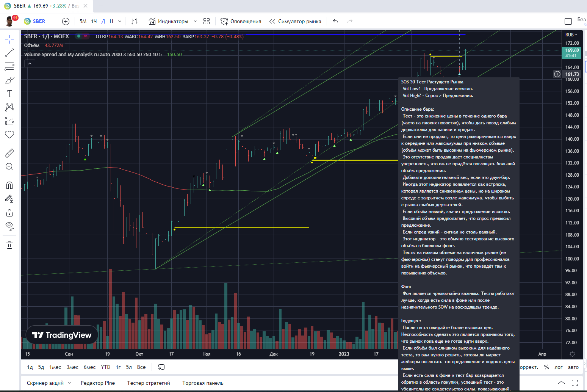Open the go to date icon
The width and height of the screenshot is (587, 392).
[x=161, y=367]
